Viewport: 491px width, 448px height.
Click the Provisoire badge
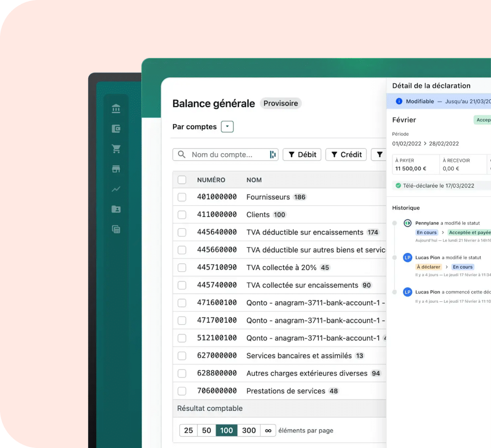[280, 103]
